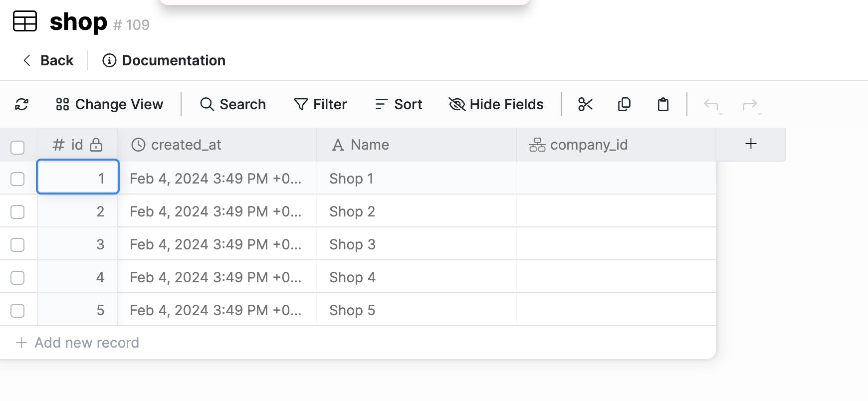
Task: Open the Sort options
Action: (399, 104)
